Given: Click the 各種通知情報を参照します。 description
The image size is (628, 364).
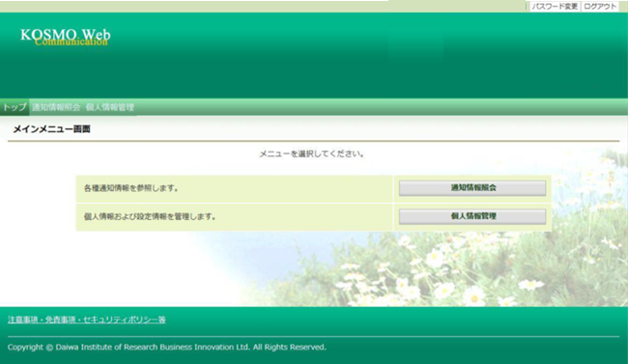Looking at the screenshot, I should (131, 188).
